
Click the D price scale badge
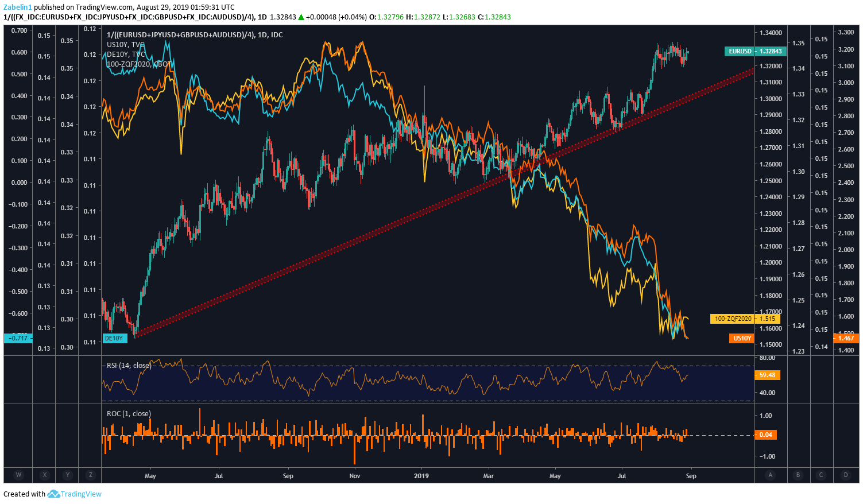[846, 475]
